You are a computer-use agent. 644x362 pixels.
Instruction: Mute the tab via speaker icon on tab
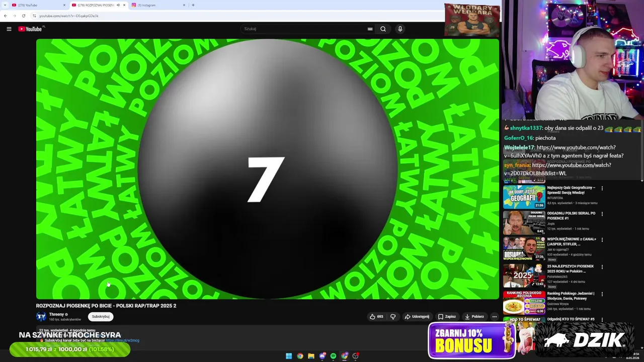(x=118, y=5)
